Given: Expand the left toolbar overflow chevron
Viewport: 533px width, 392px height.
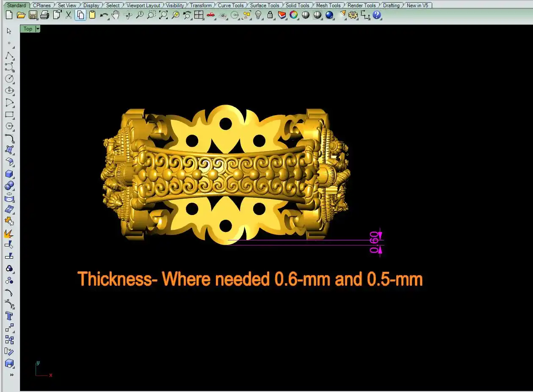Looking at the screenshot, I should 11,375.
